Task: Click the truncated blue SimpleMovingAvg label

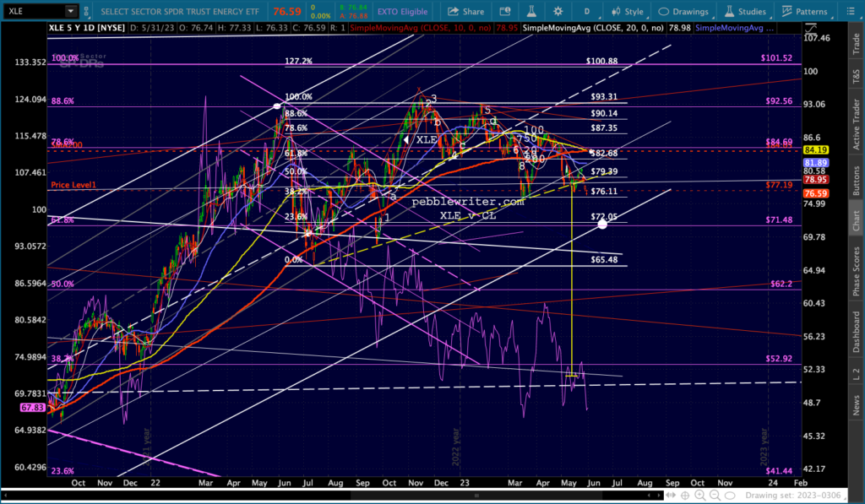Action: click(x=734, y=28)
